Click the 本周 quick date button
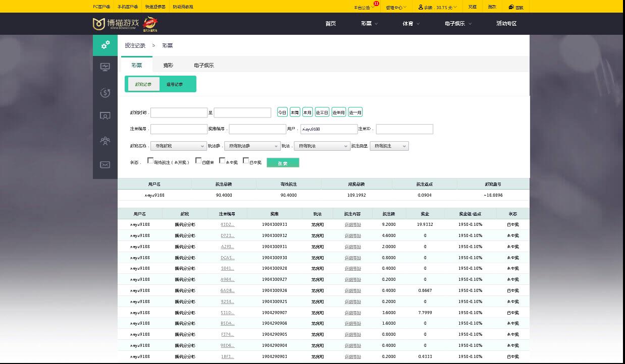Image resolution: width=625 pixels, height=364 pixels. point(295,112)
